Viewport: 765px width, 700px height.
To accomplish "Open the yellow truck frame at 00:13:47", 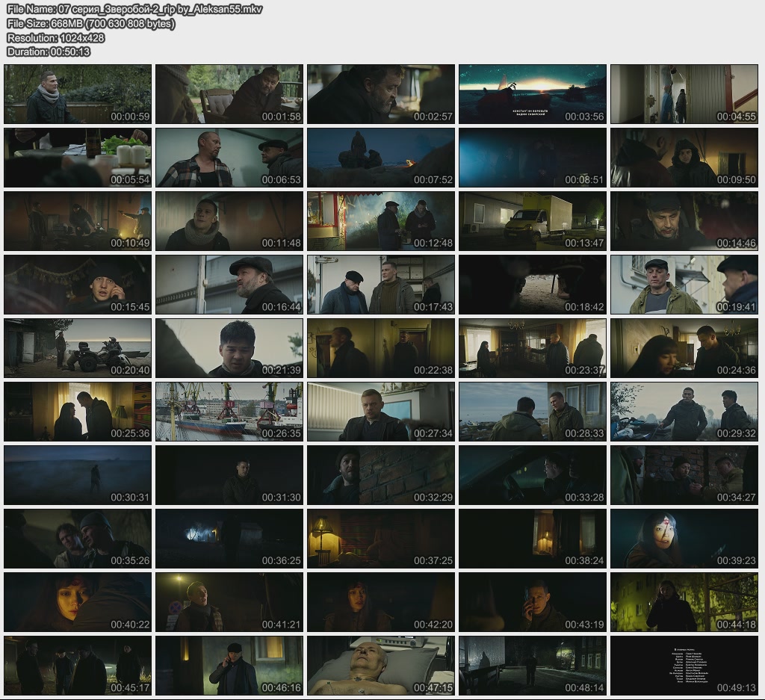I will click(x=532, y=222).
